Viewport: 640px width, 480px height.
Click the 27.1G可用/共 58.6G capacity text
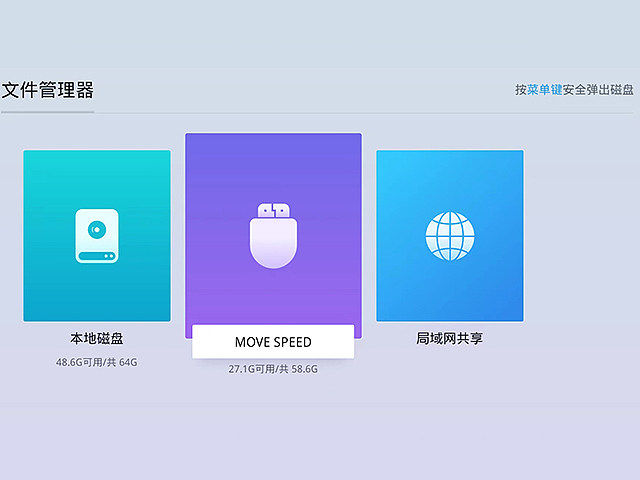[273, 369]
